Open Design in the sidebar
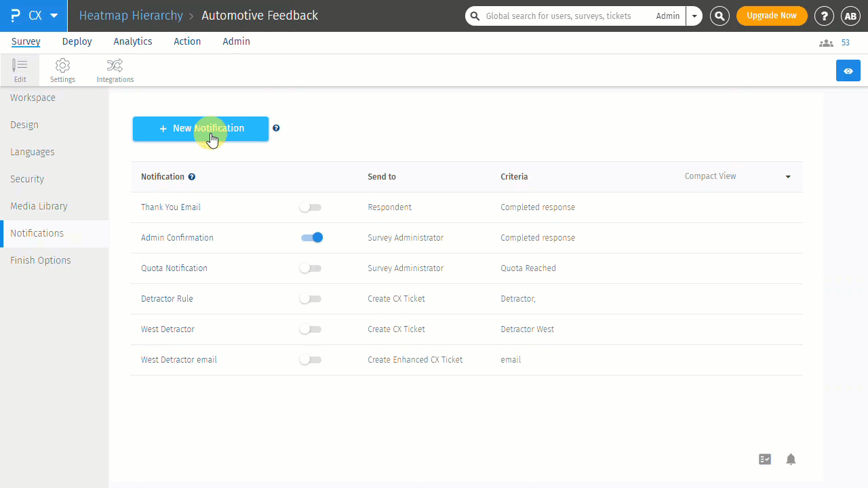This screenshot has width=868, height=488. 24,125
